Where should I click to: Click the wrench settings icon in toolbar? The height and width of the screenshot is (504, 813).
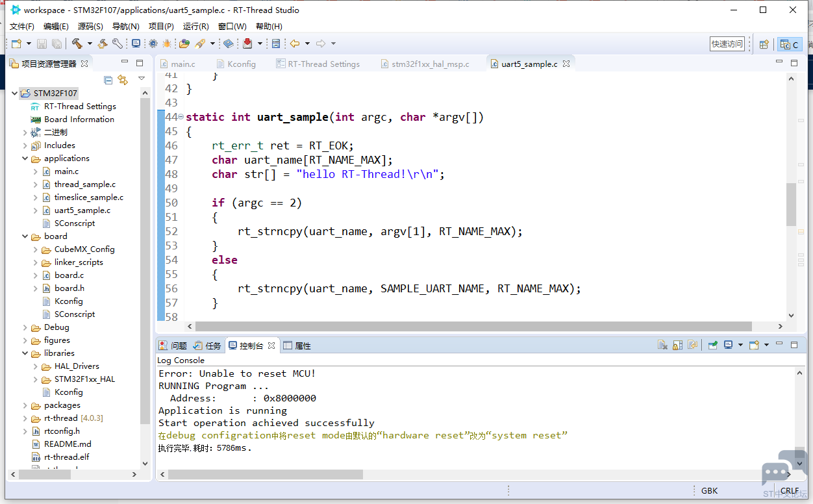(118, 44)
